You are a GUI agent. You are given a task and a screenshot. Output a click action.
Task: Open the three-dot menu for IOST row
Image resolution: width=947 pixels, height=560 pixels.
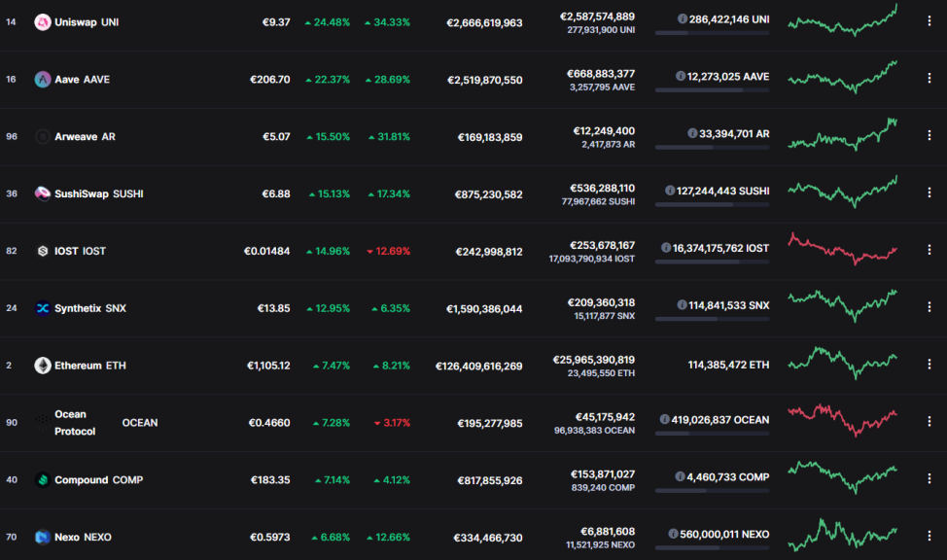929,250
